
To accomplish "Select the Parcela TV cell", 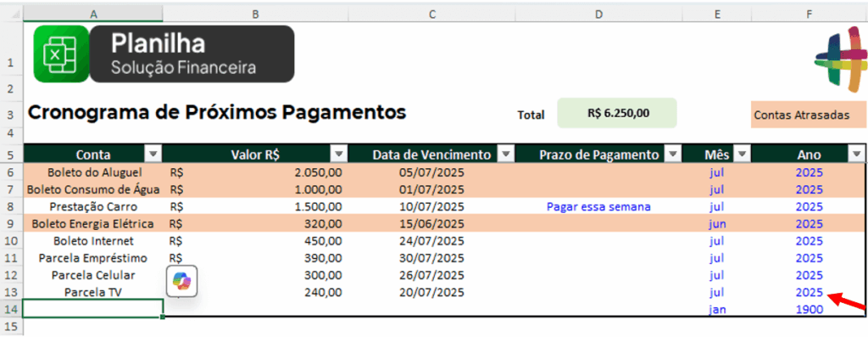I will coord(93,292).
